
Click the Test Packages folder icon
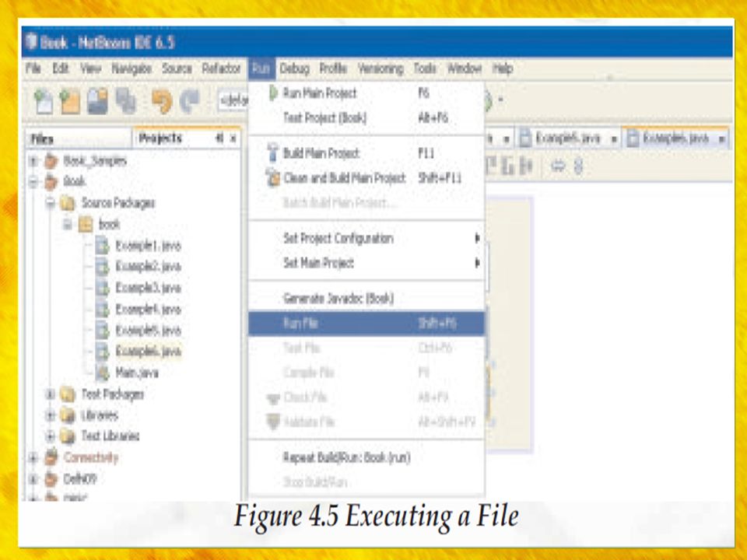(68, 394)
